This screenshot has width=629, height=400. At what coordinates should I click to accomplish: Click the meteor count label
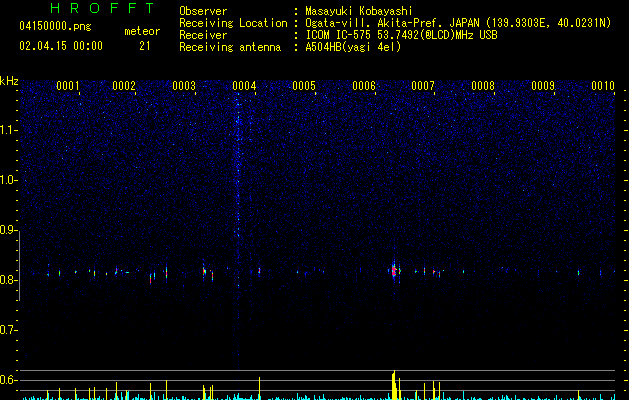click(x=142, y=31)
